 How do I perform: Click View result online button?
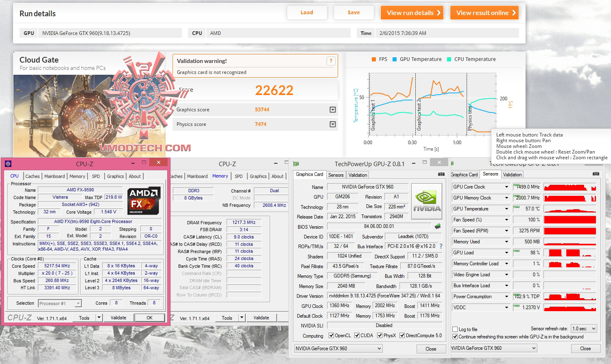pyautogui.click(x=484, y=13)
